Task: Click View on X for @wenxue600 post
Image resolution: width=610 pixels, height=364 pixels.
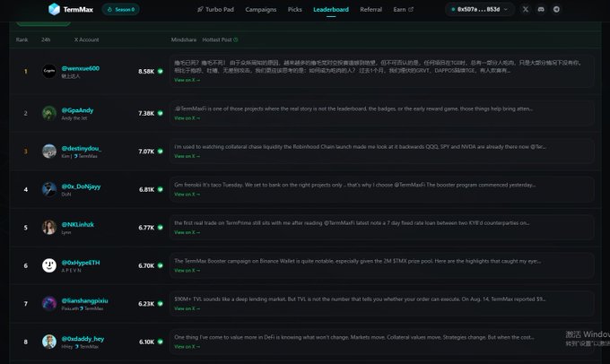Action: coord(187,80)
